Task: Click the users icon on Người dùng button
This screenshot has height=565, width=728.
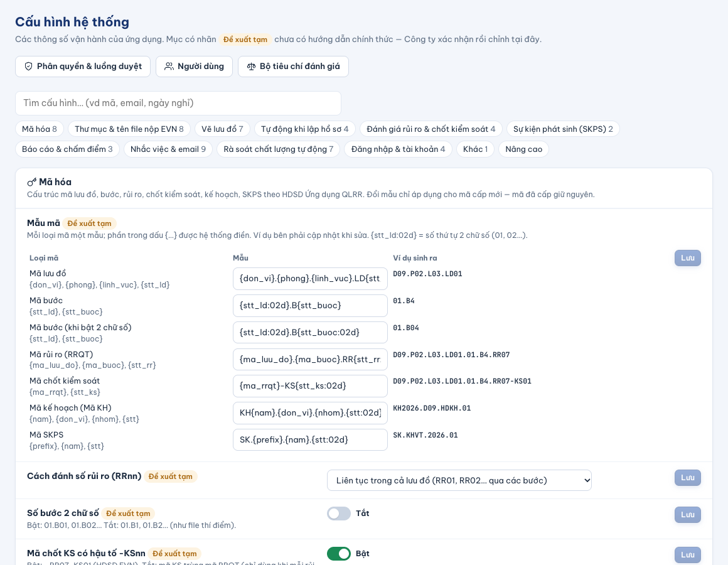Action: point(169,67)
